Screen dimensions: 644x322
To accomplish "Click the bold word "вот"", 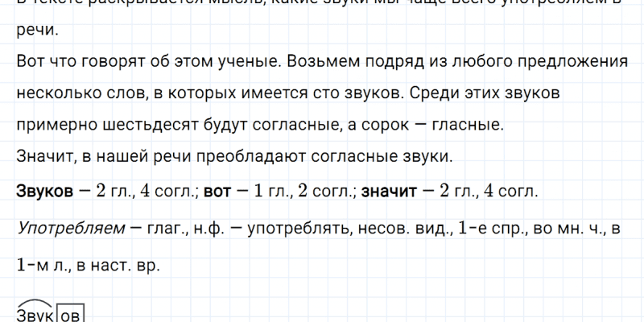I will pyautogui.click(x=219, y=191).
